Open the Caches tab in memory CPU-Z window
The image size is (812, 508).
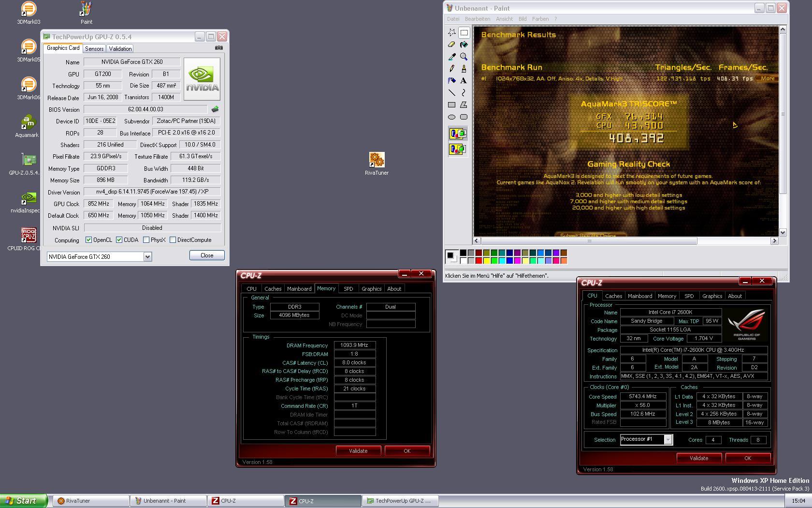pos(273,289)
